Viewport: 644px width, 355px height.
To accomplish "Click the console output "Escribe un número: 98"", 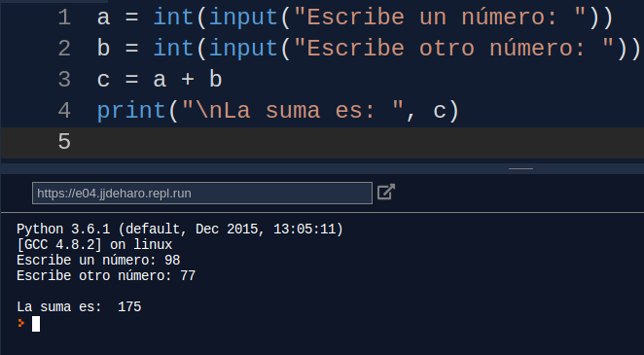I will (x=98, y=261).
